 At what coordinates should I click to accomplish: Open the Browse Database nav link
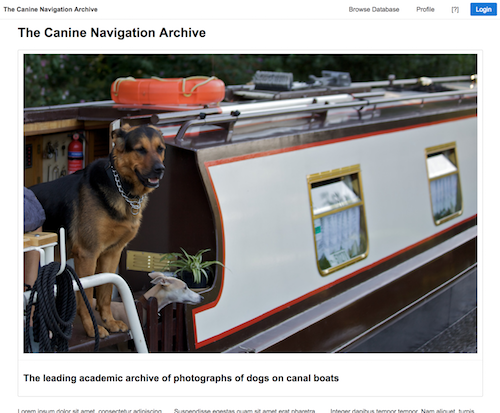pos(374,10)
